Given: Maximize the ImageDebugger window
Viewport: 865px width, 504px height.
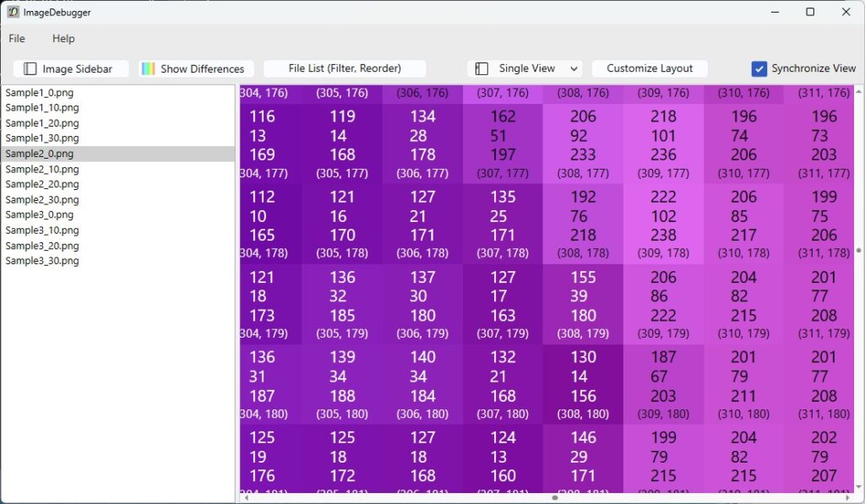Looking at the screenshot, I should pos(810,13).
